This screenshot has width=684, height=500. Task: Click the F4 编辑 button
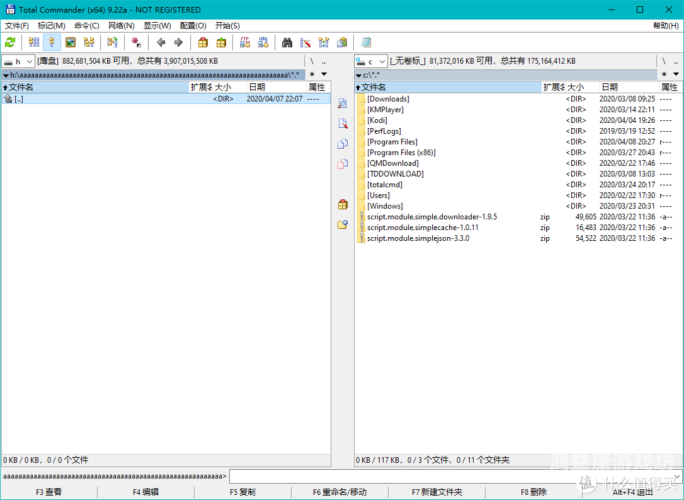pos(146,492)
